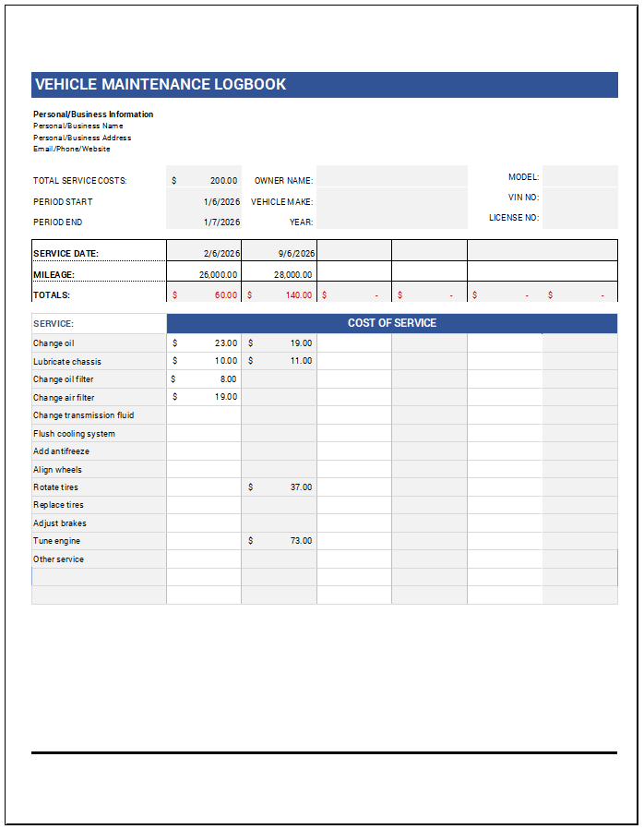644x829 pixels.
Task: Select the service date cell 2/6/2026
Action: 204,250
